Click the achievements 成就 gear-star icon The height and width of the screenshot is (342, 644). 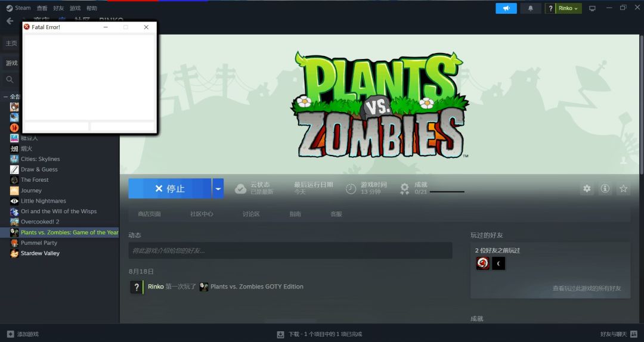(404, 188)
